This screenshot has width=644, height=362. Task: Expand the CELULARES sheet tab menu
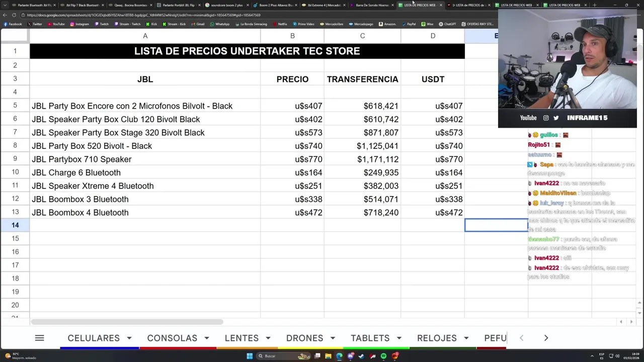129,338
